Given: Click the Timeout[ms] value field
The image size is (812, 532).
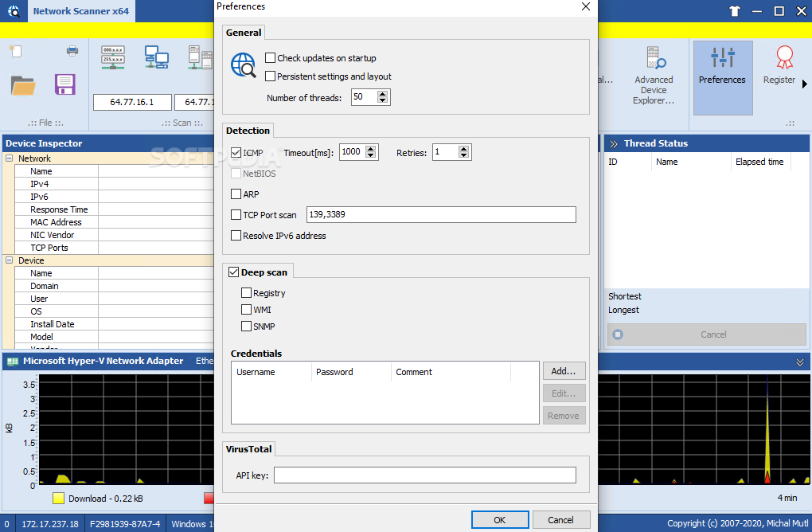Looking at the screenshot, I should pos(353,152).
